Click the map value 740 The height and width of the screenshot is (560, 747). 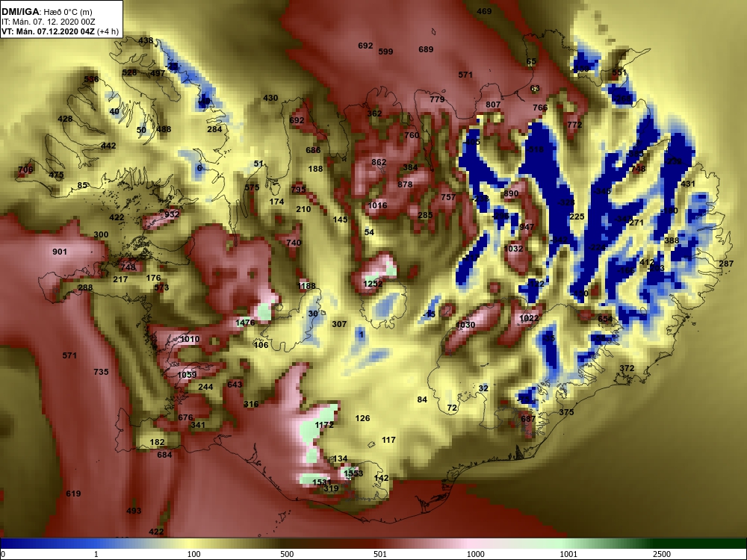coord(294,243)
